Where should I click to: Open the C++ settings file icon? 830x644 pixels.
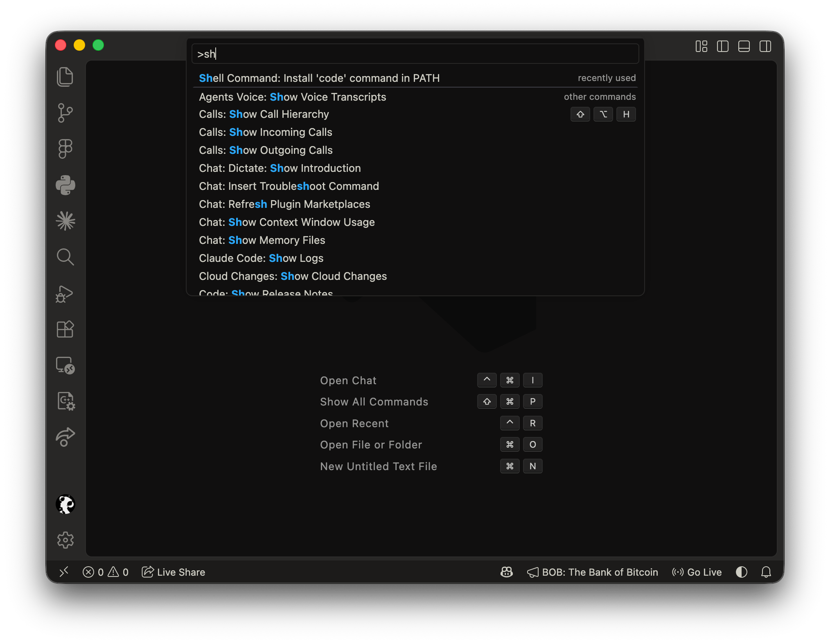[65, 401]
